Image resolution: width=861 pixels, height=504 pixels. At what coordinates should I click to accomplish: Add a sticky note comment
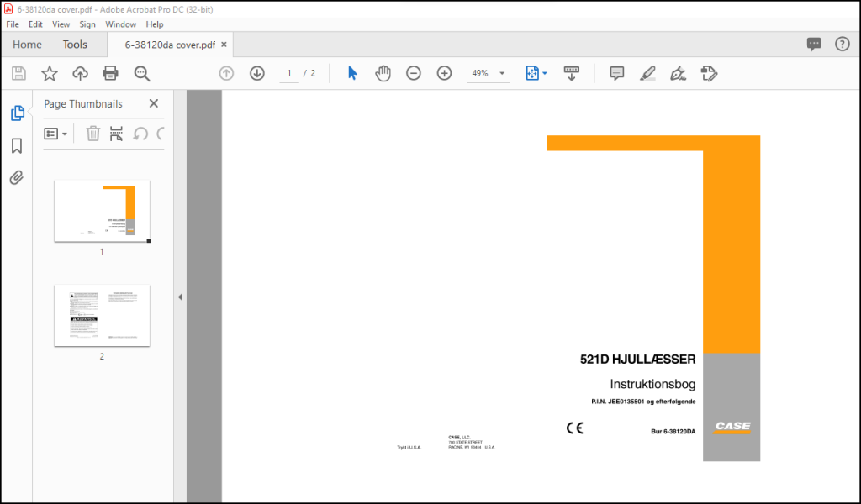click(616, 73)
